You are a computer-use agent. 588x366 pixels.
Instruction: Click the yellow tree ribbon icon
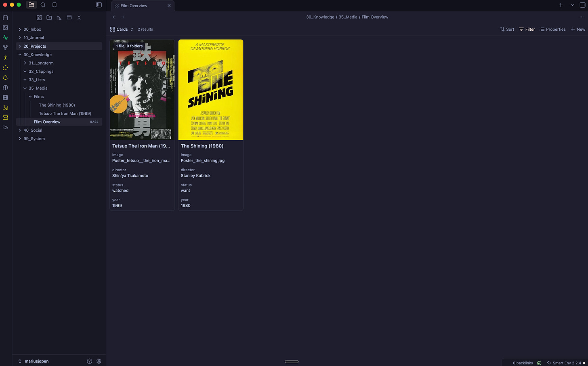pyautogui.click(x=5, y=78)
